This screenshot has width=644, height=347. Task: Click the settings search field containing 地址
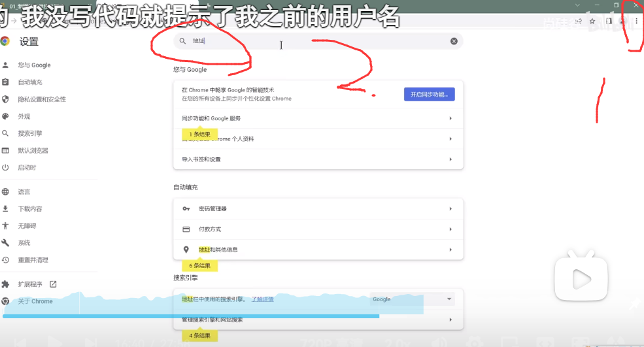pos(318,41)
